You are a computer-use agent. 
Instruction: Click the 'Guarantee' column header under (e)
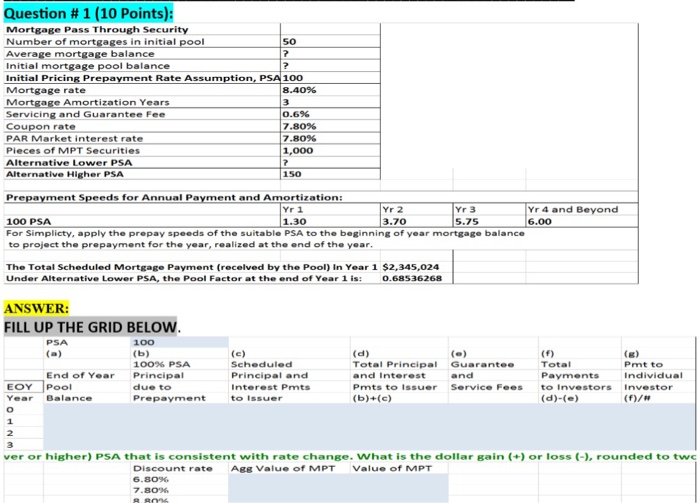(x=483, y=364)
